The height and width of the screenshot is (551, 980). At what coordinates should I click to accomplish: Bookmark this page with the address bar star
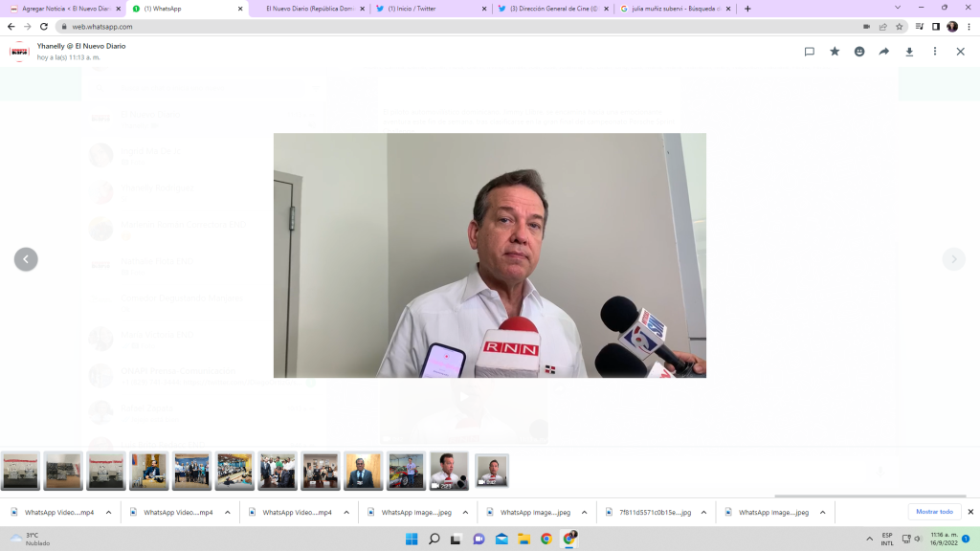(900, 27)
